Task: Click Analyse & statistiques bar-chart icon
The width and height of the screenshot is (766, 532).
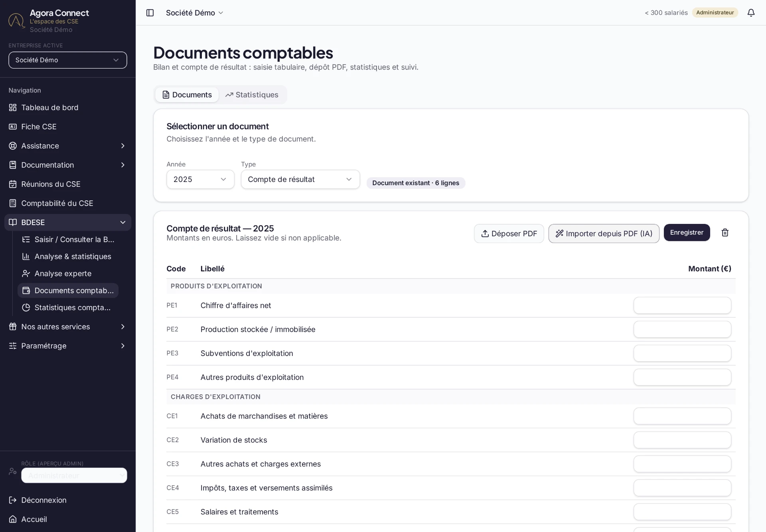Action: coord(26,257)
